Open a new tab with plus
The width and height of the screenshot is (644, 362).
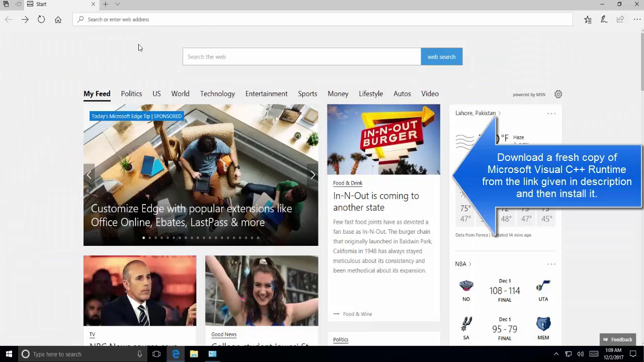click(105, 4)
